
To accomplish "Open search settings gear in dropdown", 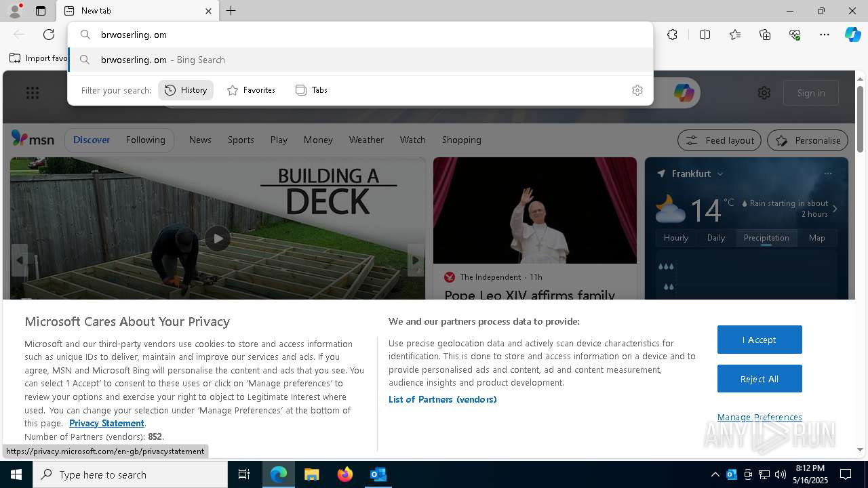I will [x=637, y=90].
